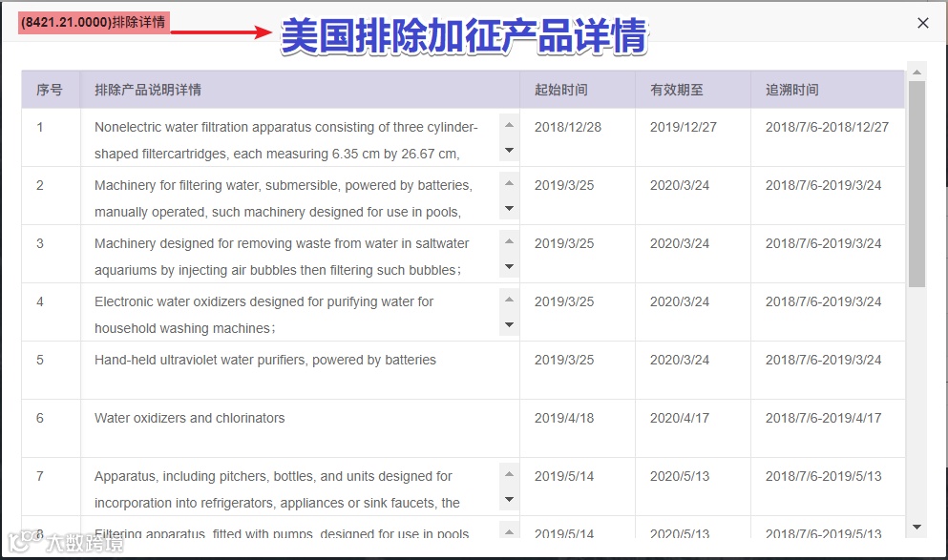Select 'Water oxidizers and chlorinators' description
948x560 pixels.
pyautogui.click(x=189, y=418)
